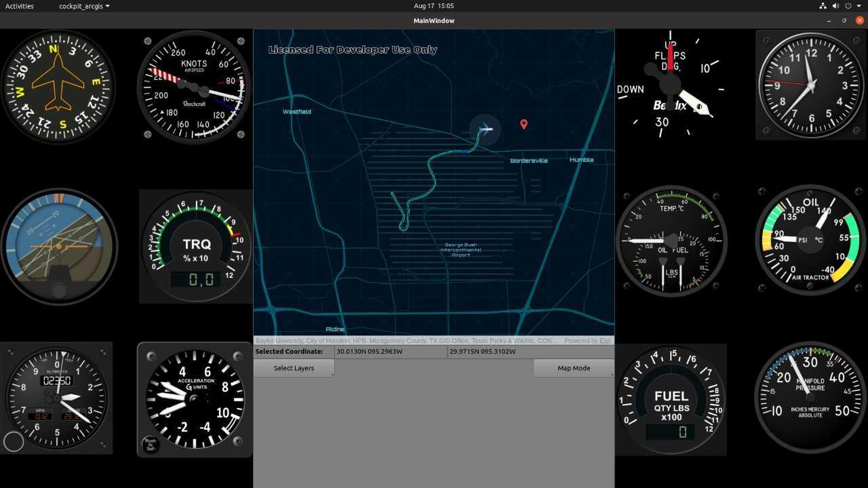The height and width of the screenshot is (488, 868).
Task: Click the TRQ torque gauge
Action: [195, 246]
